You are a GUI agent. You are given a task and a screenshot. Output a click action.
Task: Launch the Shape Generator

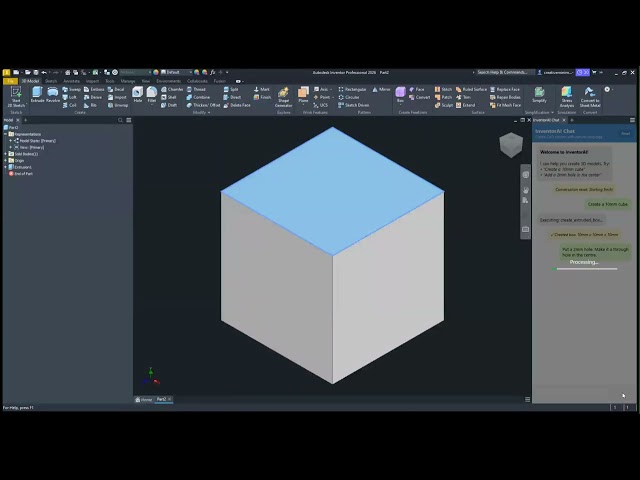(x=283, y=97)
